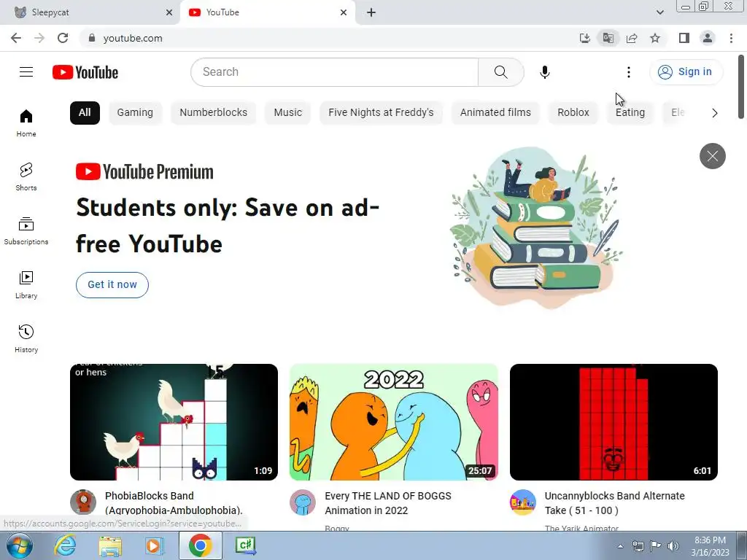747x560 pixels.
Task: Open PhobiaBlocks video channel avatar
Action: (83, 502)
